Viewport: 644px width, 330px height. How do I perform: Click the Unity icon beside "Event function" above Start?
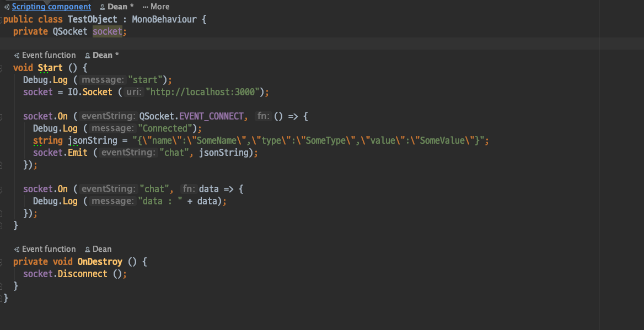[x=17, y=55]
